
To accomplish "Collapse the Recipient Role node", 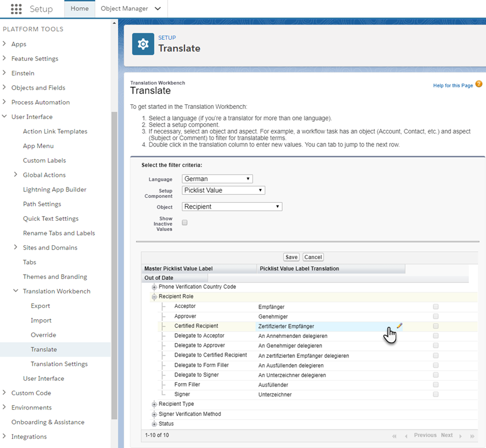I will 153,296.
